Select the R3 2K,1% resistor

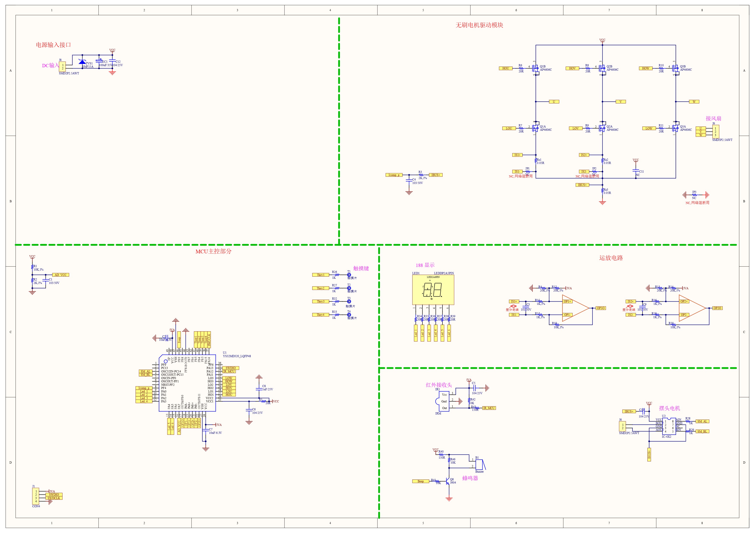421,175
